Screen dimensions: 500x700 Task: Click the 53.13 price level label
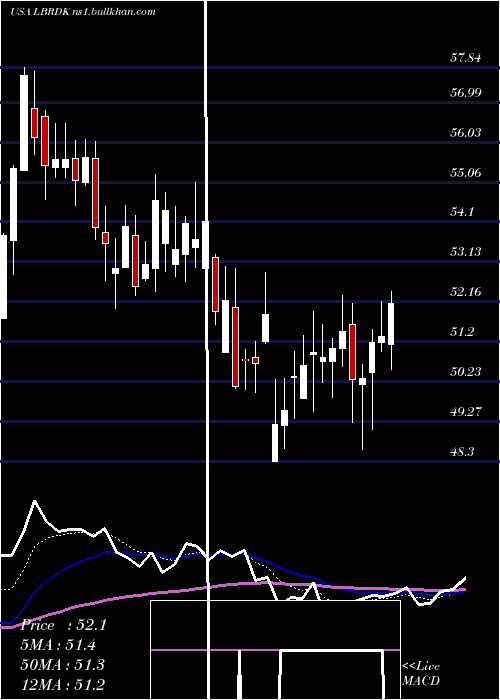pos(466,251)
